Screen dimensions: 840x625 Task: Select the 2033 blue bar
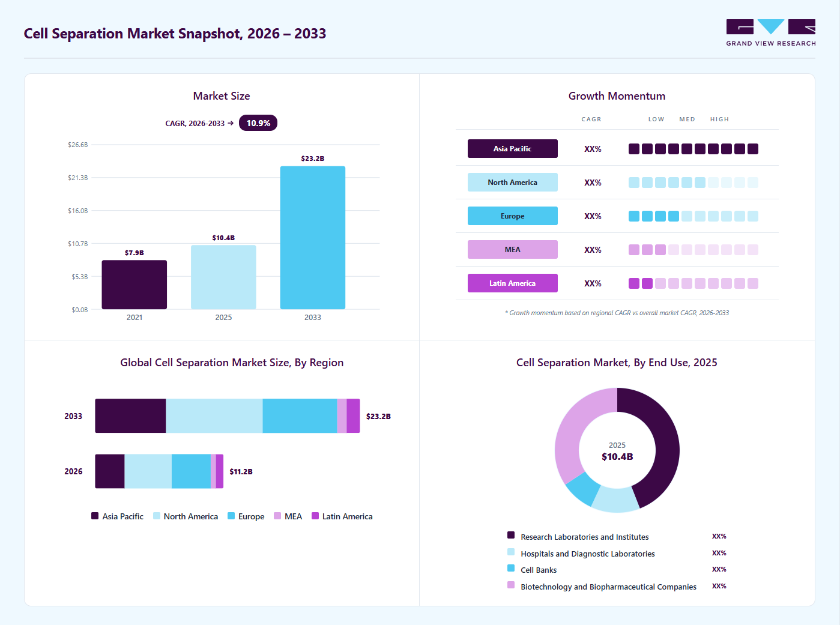313,238
